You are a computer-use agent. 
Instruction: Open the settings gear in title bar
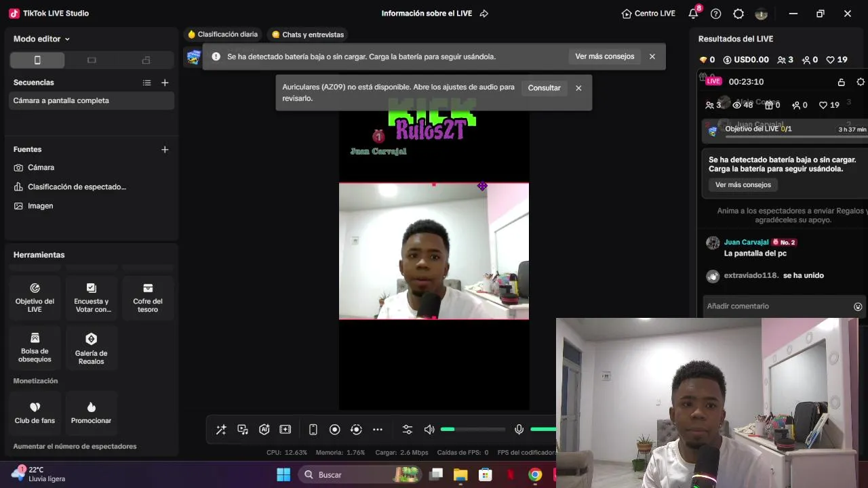coord(738,14)
